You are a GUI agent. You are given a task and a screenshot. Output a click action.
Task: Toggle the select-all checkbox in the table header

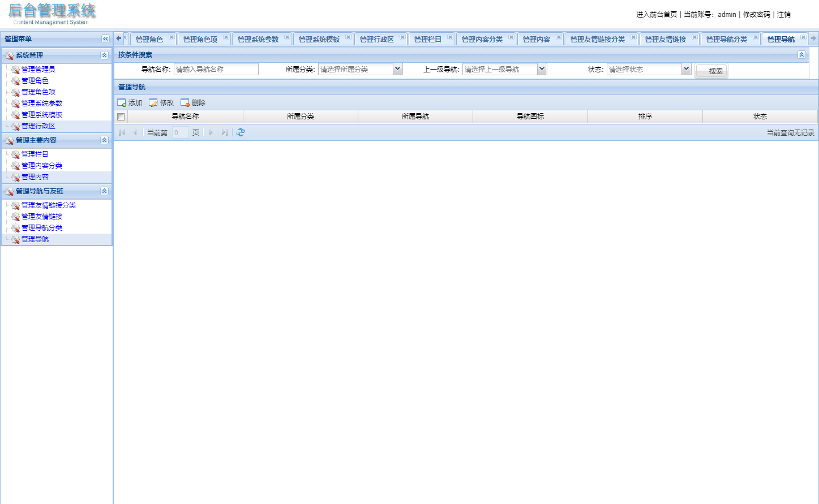(x=121, y=117)
